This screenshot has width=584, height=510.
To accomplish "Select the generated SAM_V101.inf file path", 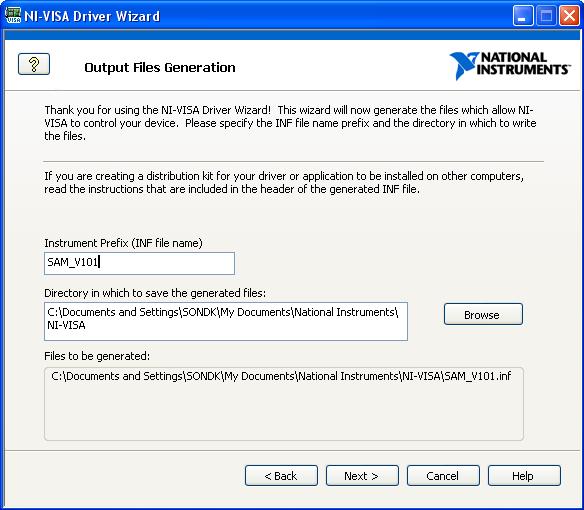I will pos(281,376).
